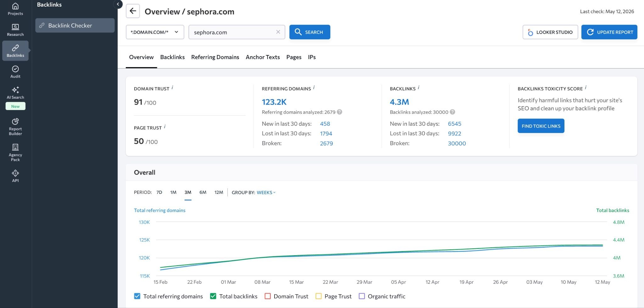Uncheck Total backlinks checkbox
Viewport: 644px width, 308px height.
[x=213, y=296]
